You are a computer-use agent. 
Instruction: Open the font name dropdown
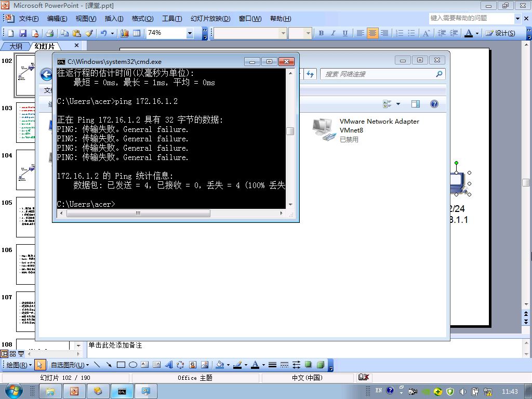coord(283,33)
